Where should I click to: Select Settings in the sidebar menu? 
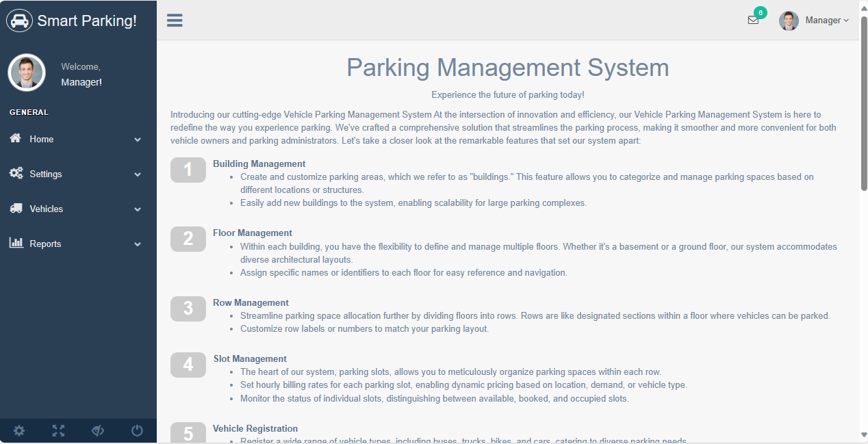(x=46, y=173)
